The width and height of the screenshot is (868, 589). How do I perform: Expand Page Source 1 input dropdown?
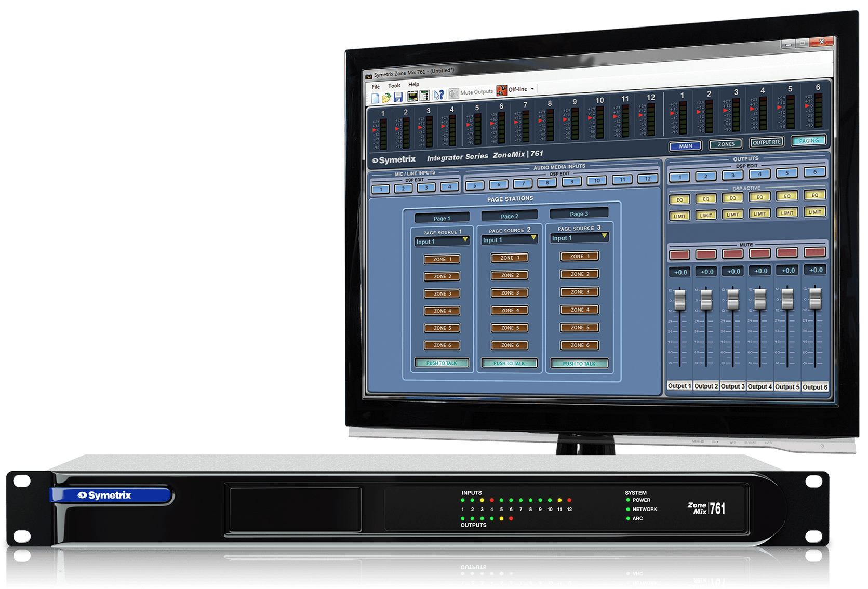[465, 239]
